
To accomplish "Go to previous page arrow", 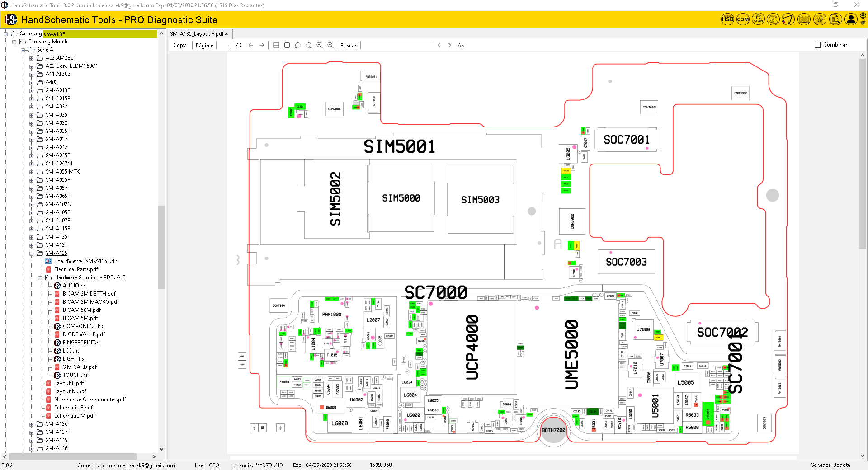I will (251, 45).
